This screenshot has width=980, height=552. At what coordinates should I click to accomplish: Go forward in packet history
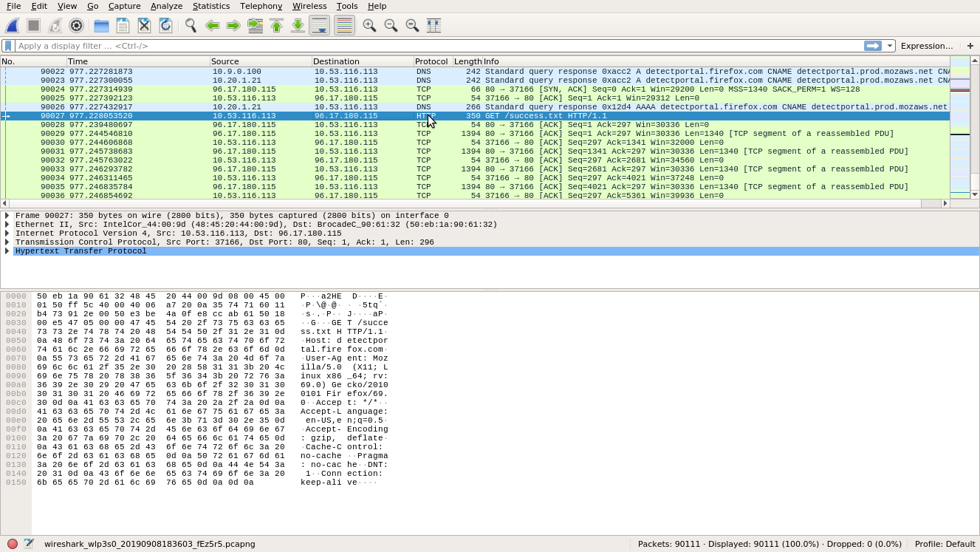[233, 26]
